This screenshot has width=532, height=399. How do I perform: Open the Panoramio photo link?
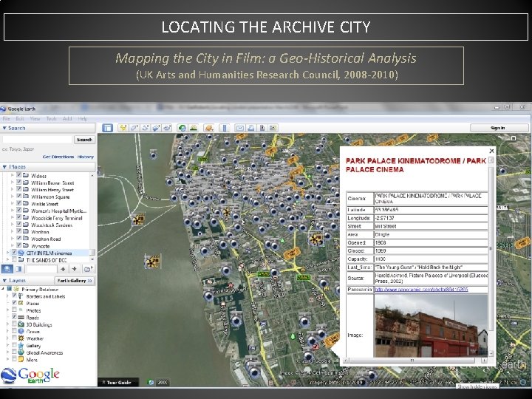click(x=421, y=290)
